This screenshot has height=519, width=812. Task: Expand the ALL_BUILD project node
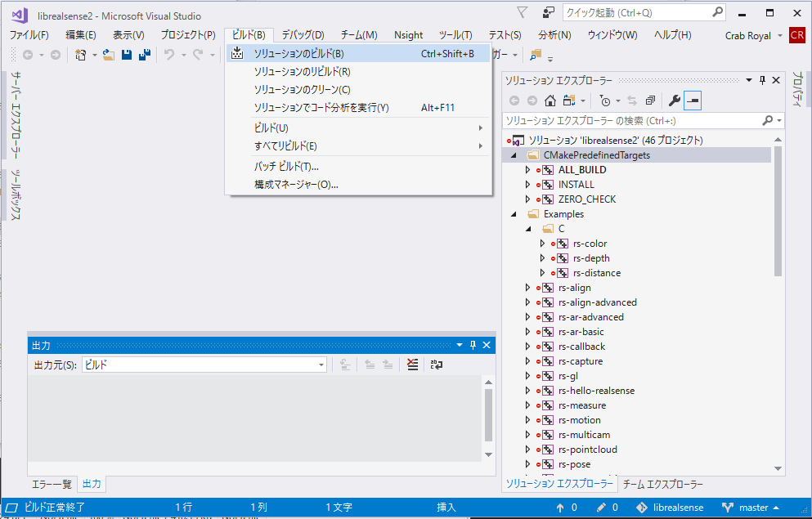coord(527,170)
